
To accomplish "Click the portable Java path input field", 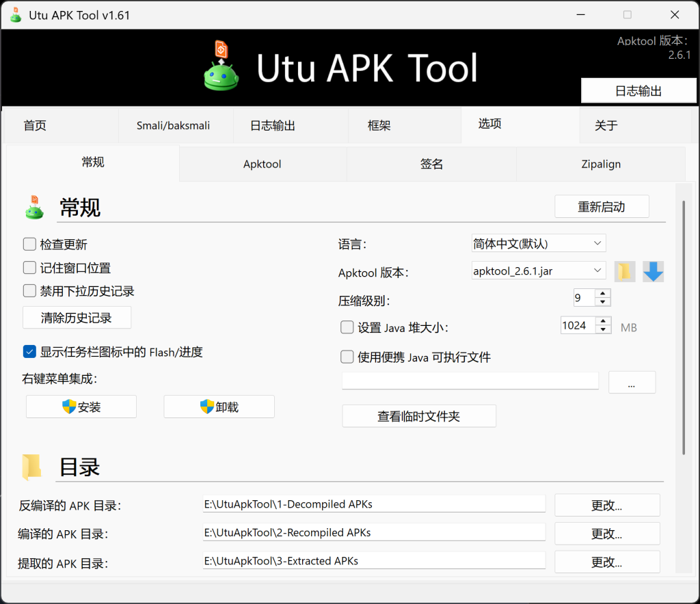I will click(x=470, y=381).
